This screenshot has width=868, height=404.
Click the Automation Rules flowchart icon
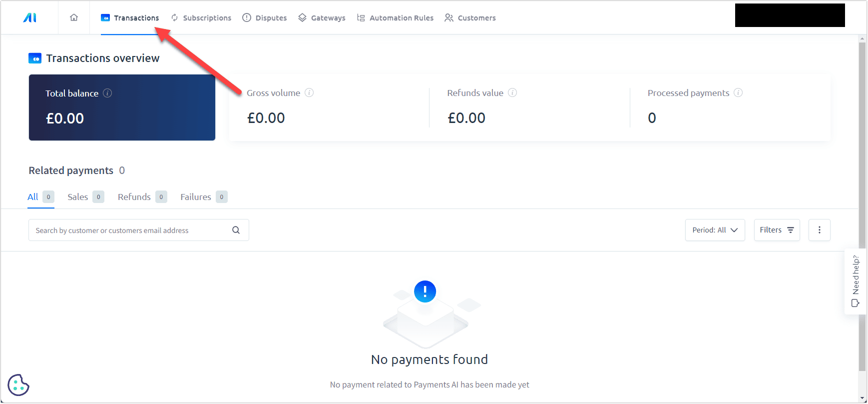tap(361, 17)
